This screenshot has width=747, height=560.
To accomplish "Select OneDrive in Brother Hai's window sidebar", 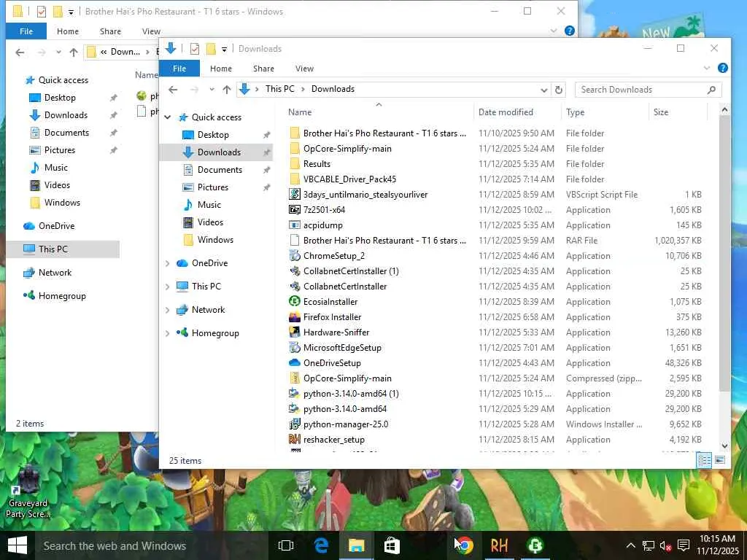I will point(56,226).
